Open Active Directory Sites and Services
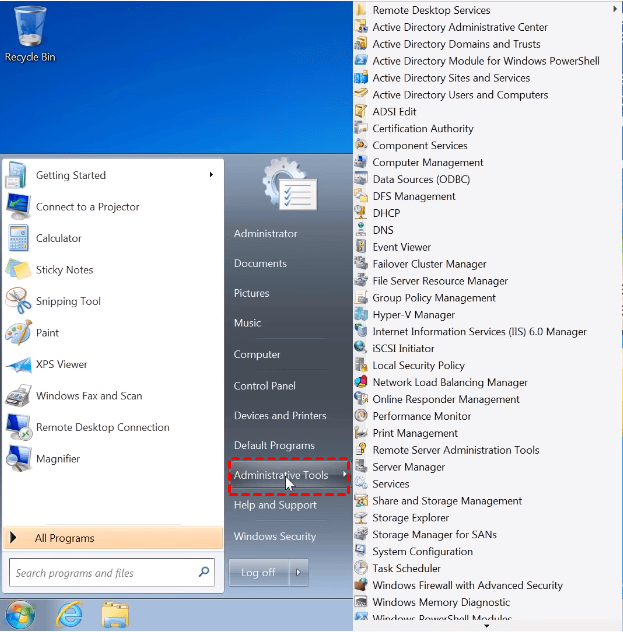Image resolution: width=623 pixels, height=632 pixels. click(x=451, y=78)
